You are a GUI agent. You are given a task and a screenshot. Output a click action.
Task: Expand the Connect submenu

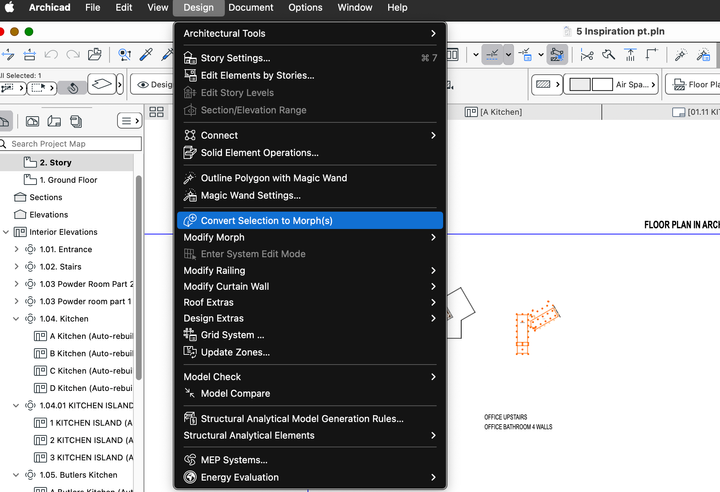310,135
